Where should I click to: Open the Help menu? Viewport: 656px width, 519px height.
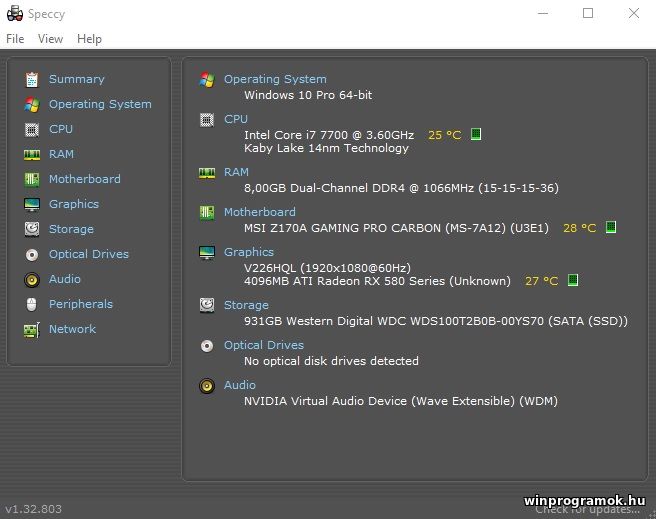(x=89, y=39)
